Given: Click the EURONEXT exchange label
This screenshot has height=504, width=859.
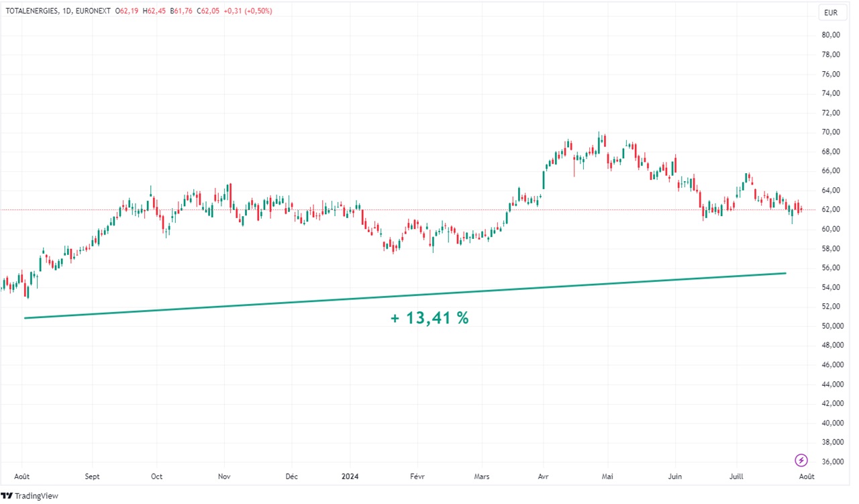Looking at the screenshot, I should (92, 11).
